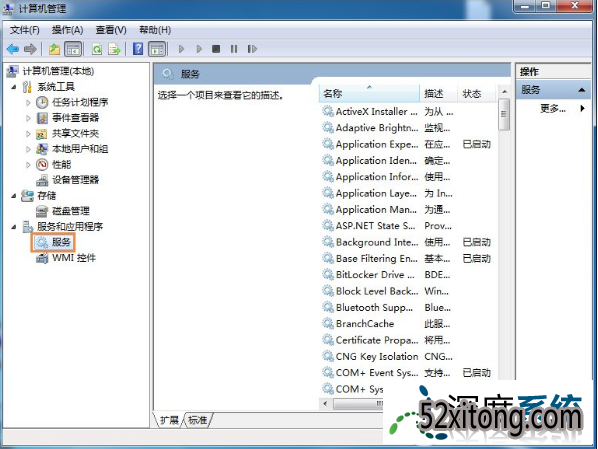Click the blue Help question mark icon
This screenshot has width=598, height=449.
(138, 49)
